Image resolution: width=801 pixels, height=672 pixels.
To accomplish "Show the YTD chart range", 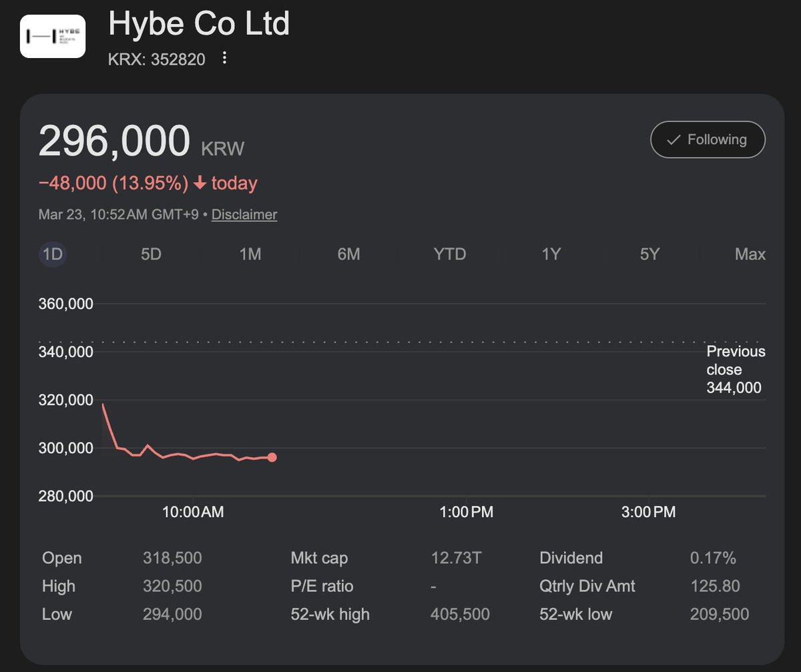I will pos(449,254).
